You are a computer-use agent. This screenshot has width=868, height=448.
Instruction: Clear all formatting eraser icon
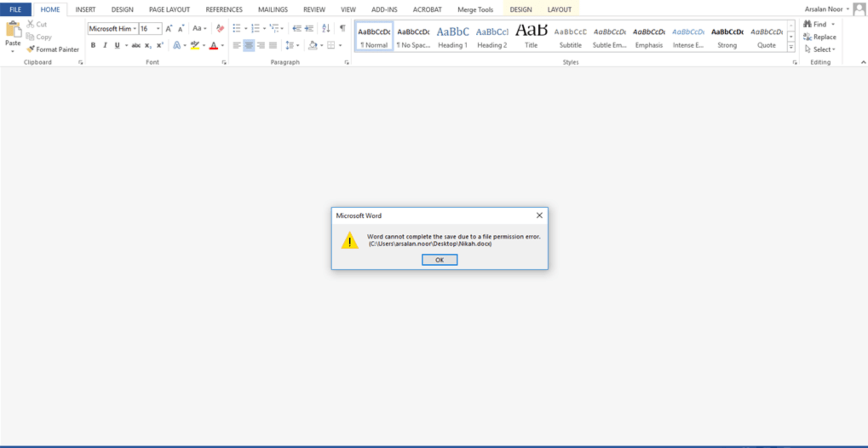pos(220,29)
